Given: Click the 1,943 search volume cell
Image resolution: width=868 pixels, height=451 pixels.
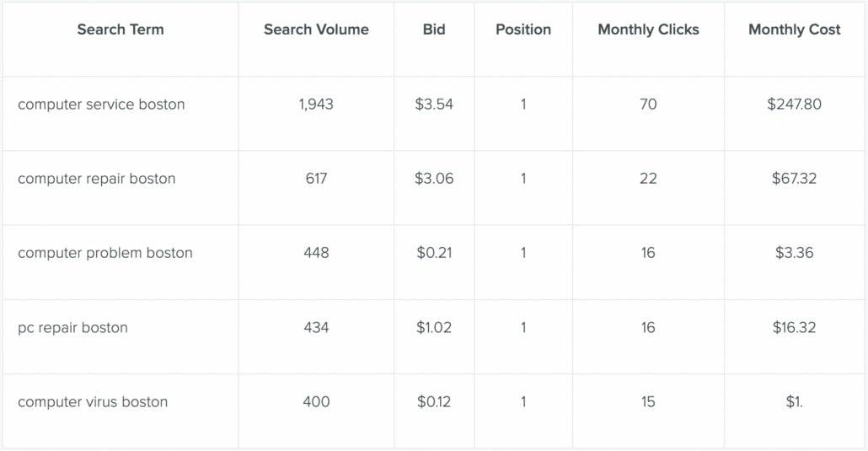Looking at the screenshot, I should [316, 105].
